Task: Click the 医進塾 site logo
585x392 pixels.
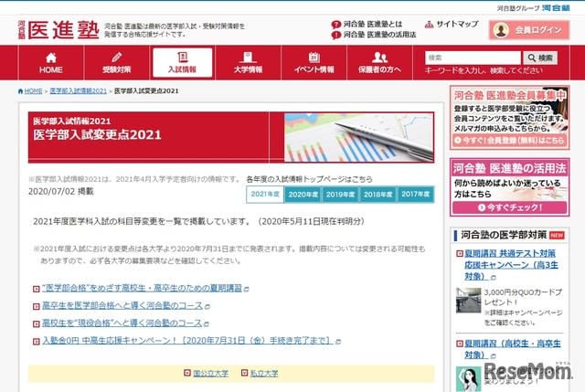Action: [58, 30]
